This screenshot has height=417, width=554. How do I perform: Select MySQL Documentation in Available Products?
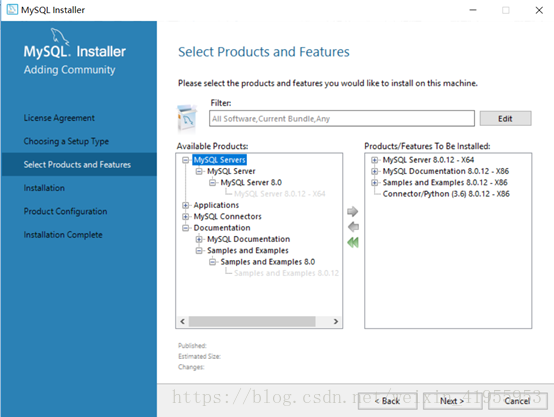248,239
